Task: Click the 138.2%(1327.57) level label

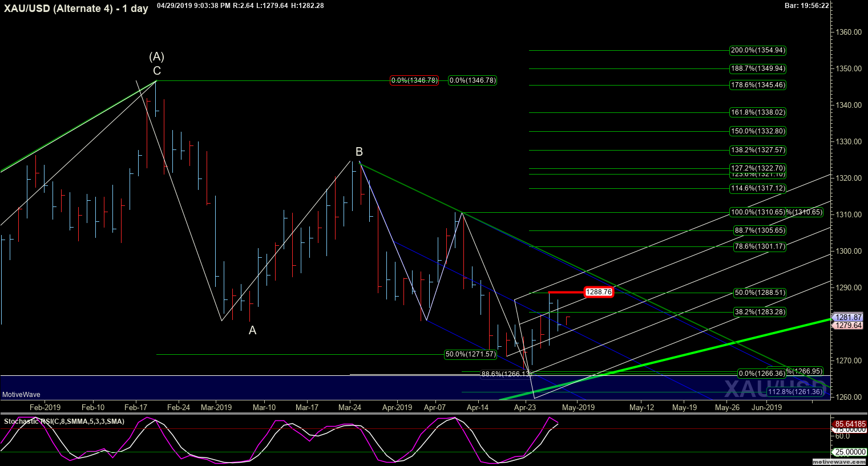Action: click(758, 150)
